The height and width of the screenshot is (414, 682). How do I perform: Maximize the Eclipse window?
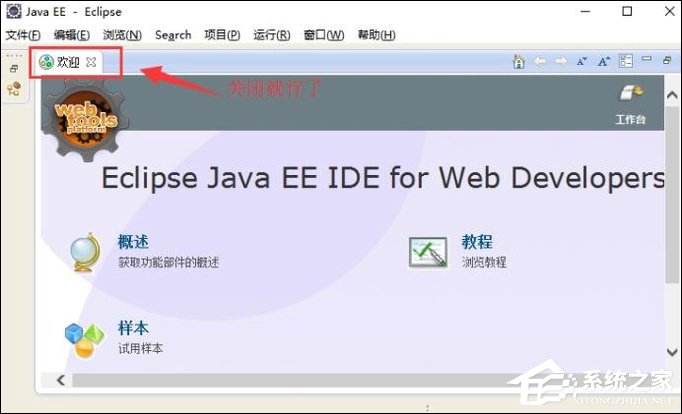click(x=627, y=11)
